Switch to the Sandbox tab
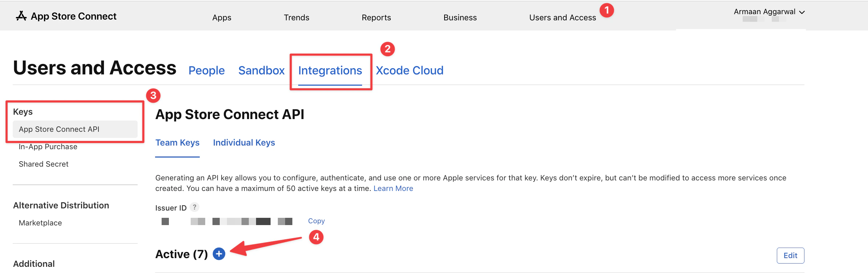Viewport: 868px width, 273px height. click(261, 70)
